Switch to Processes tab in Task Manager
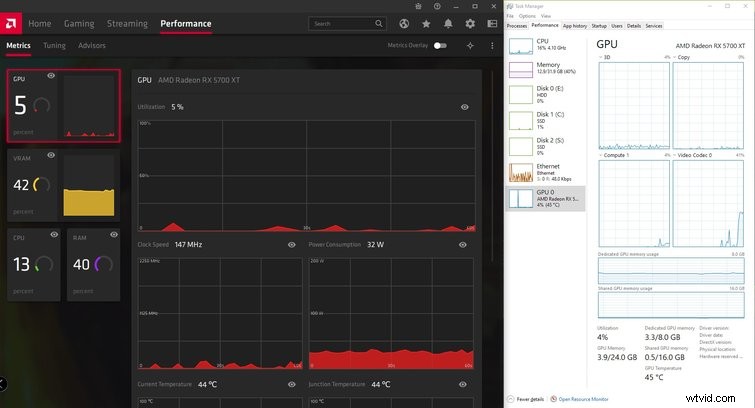Image resolution: width=755 pixels, height=408 pixels. click(x=517, y=26)
